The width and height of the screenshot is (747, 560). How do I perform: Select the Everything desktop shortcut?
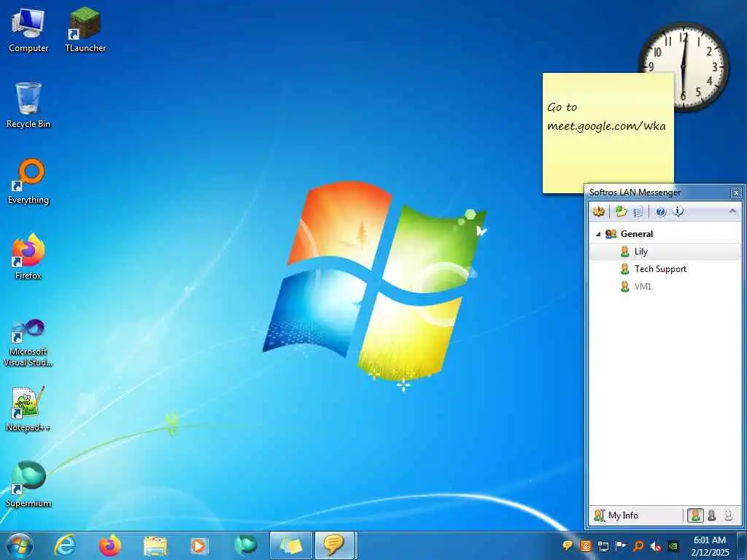coord(28,182)
